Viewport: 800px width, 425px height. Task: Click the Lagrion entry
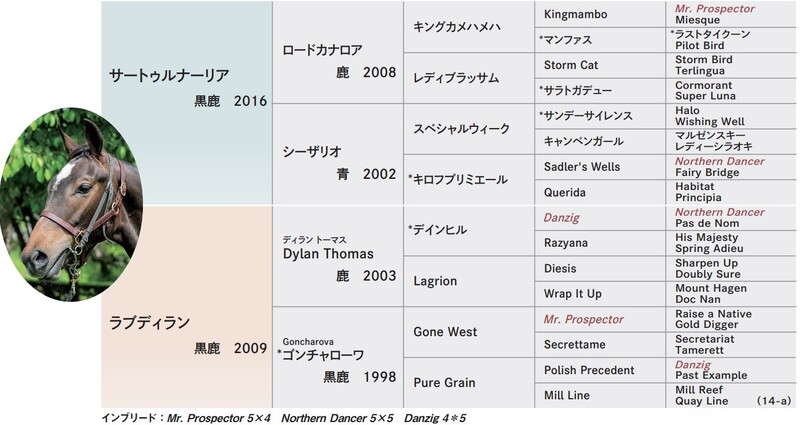(x=436, y=281)
